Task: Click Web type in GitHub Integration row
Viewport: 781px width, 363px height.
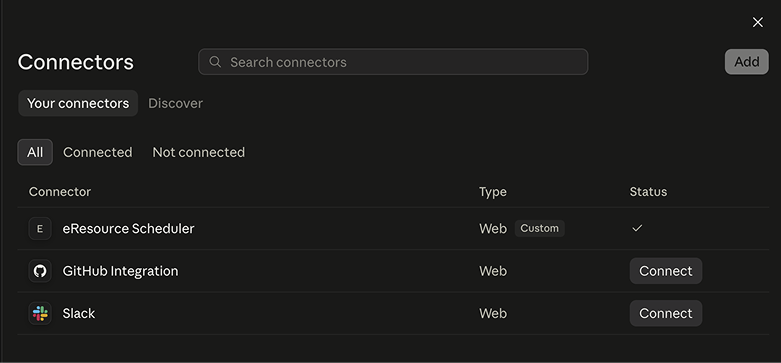Action: (x=493, y=271)
